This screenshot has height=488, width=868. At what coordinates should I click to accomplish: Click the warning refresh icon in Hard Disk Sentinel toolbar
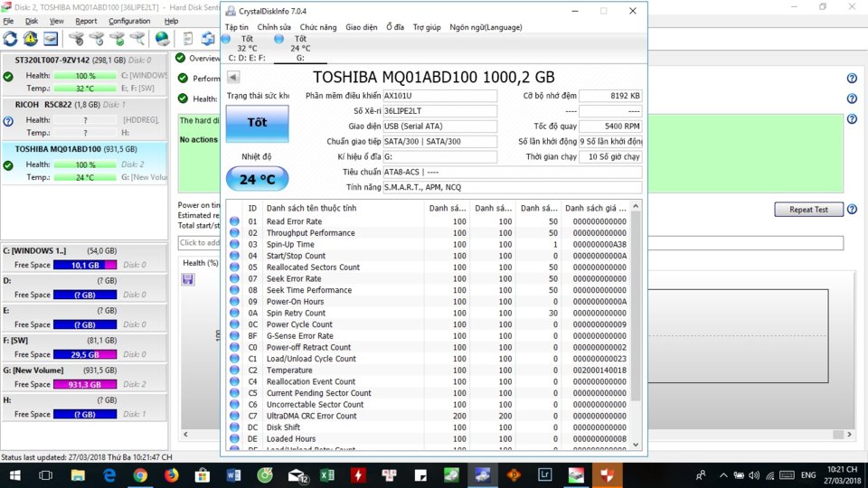coord(31,38)
